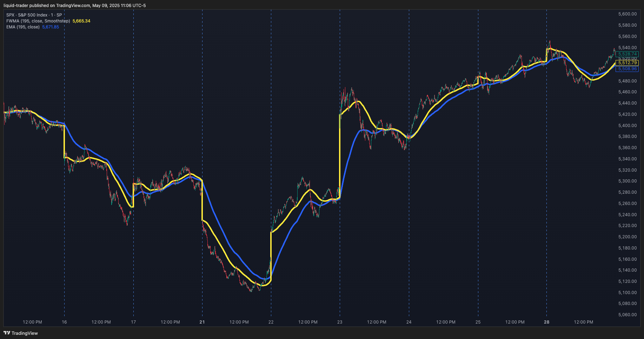Click the 5,180.00 price axis label
644x339 pixels.
click(628, 248)
